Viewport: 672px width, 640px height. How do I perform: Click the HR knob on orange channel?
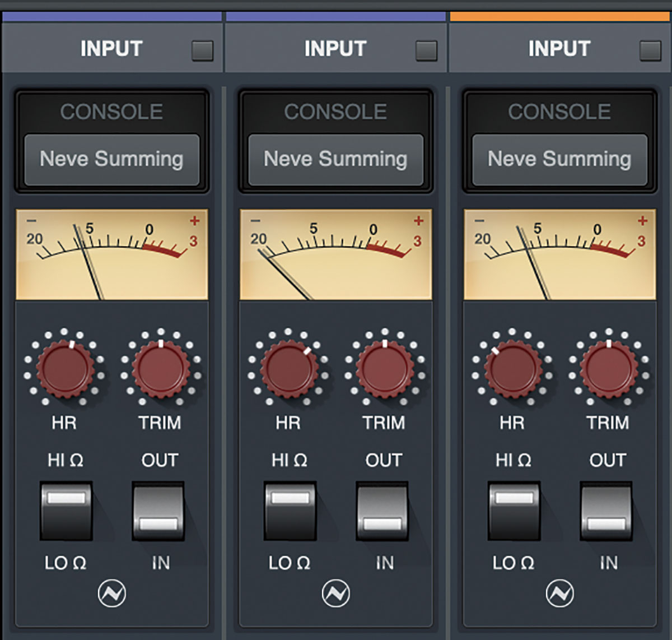[513, 368]
